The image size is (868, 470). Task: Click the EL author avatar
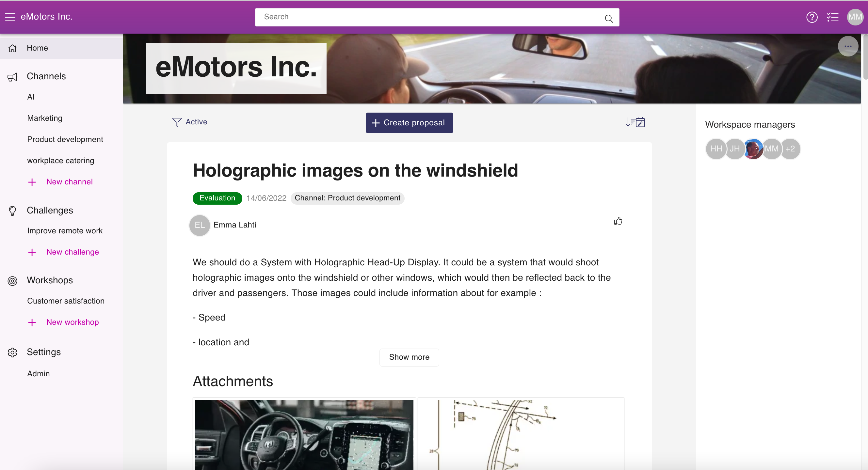(200, 225)
